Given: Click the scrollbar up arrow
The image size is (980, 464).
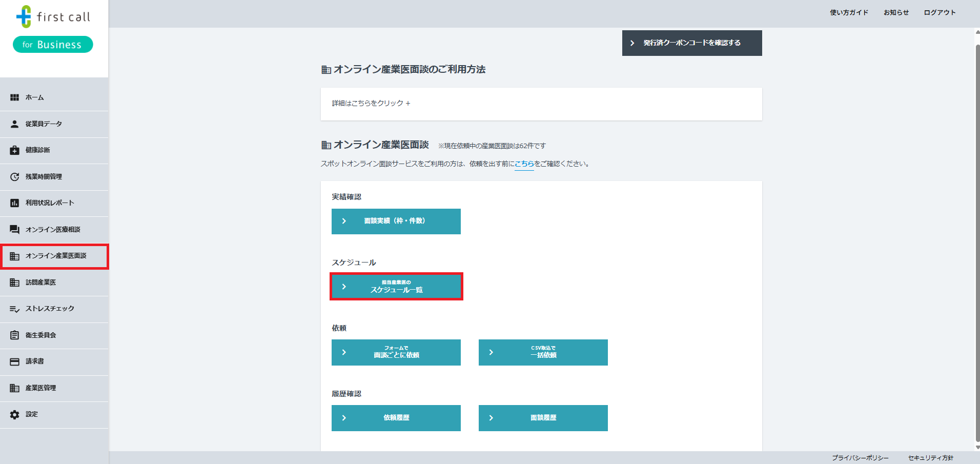Looking at the screenshot, I should [977, 32].
